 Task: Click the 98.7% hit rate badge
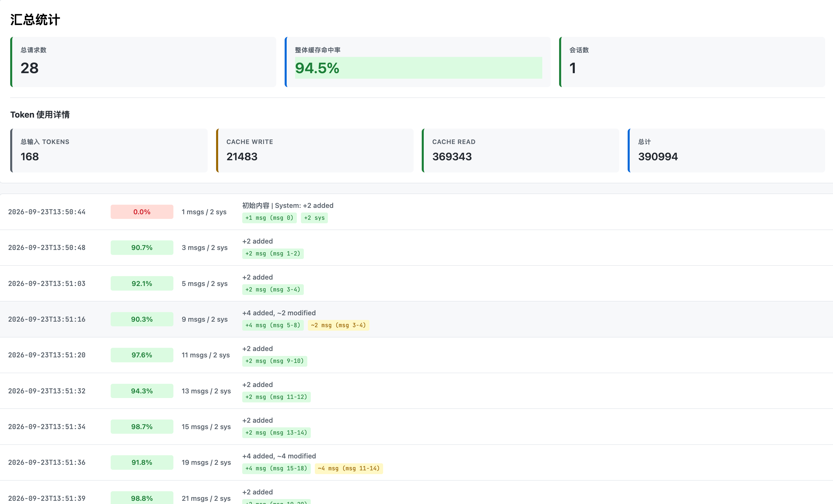coord(142,426)
